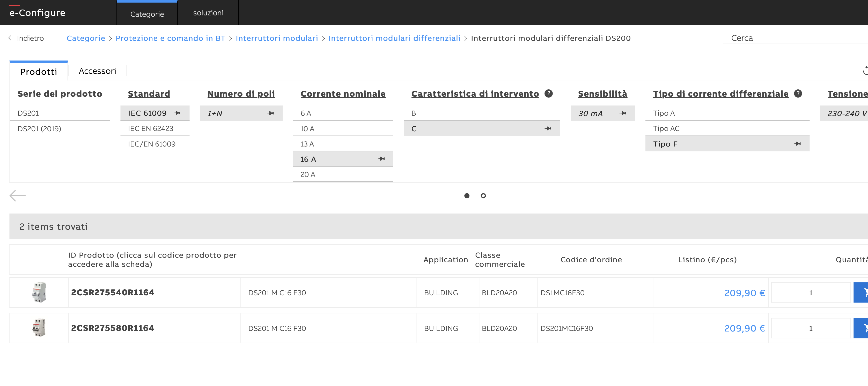Screen dimensions: 868x386
Task: Open product 2CSR275540R1164 details
Action: click(x=113, y=292)
